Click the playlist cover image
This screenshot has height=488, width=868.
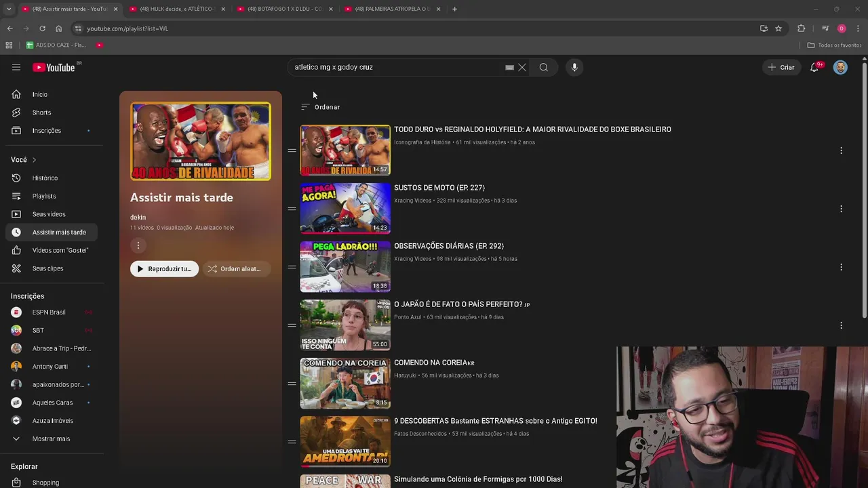(201, 141)
